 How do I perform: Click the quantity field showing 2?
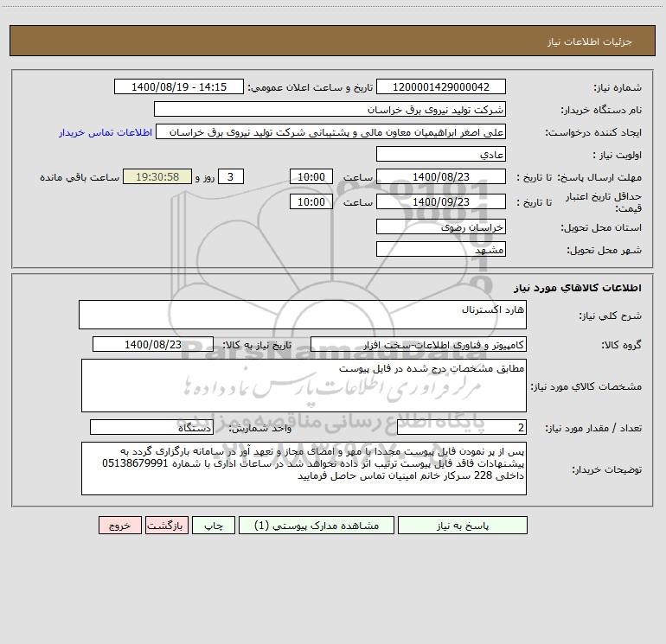point(462,427)
